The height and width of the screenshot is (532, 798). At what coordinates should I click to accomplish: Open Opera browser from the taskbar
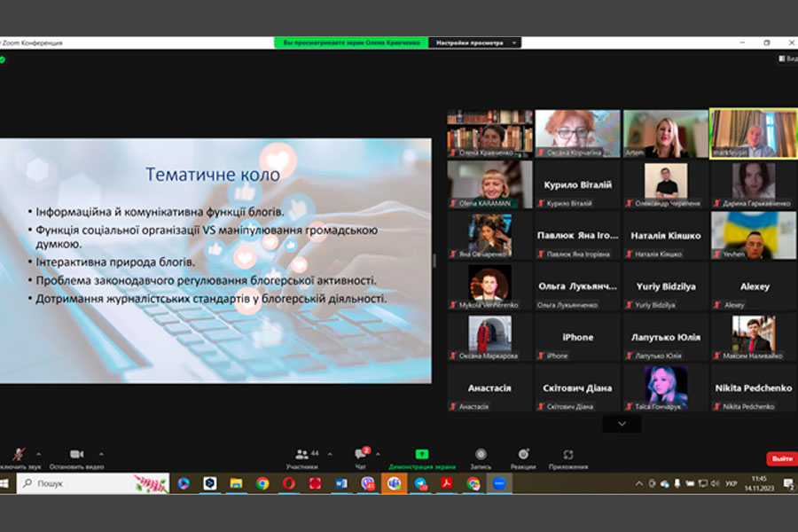[x=289, y=483]
